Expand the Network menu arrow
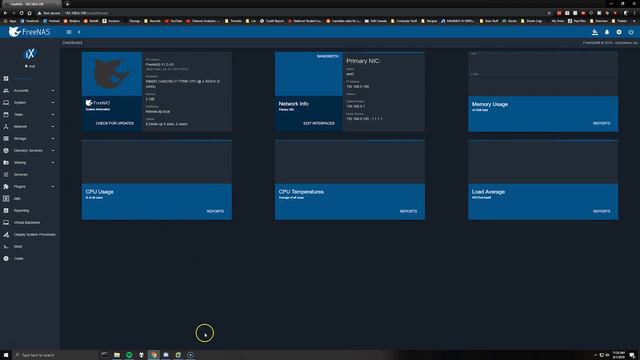Image resolution: width=640 pixels, height=360 pixels. click(x=53, y=127)
